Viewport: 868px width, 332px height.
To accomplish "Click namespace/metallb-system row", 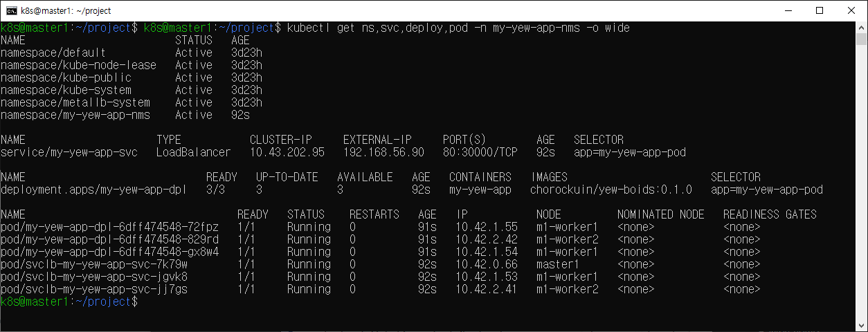I will 75,102.
